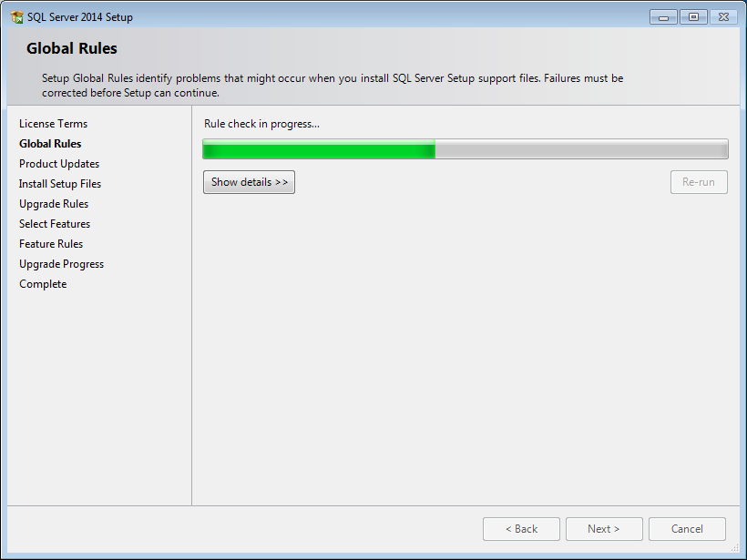Screen dimensions: 747x560
Task: Expand the Show details button
Action: click(250, 182)
